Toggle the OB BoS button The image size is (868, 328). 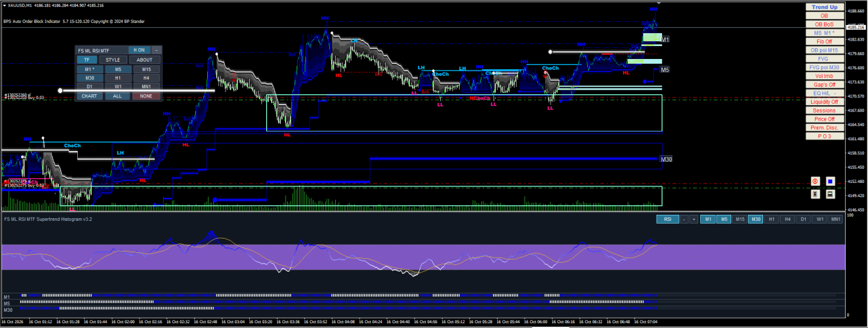click(824, 24)
